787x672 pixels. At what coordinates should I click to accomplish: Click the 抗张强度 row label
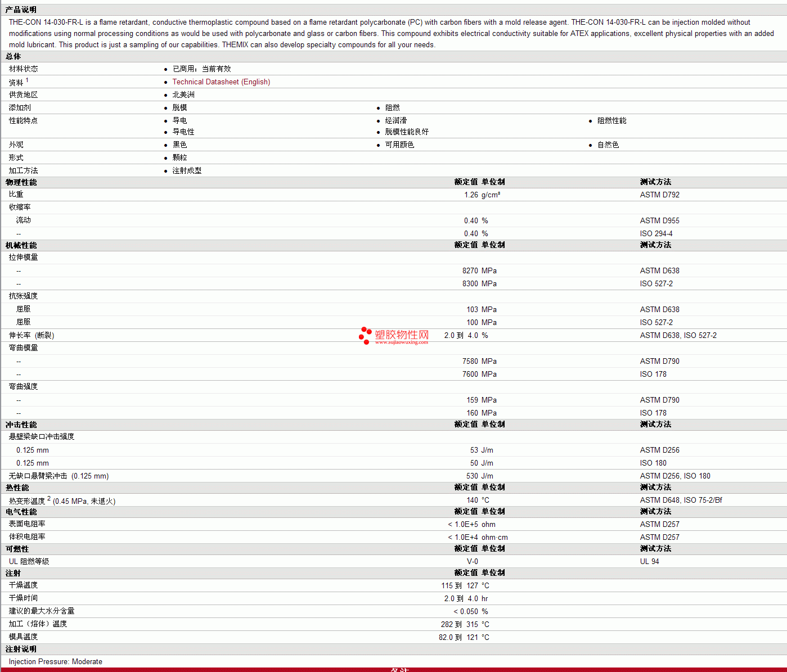[24, 296]
